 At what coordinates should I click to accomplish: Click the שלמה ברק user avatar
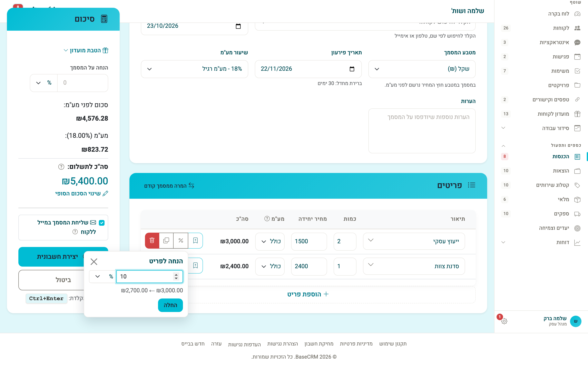click(x=575, y=321)
